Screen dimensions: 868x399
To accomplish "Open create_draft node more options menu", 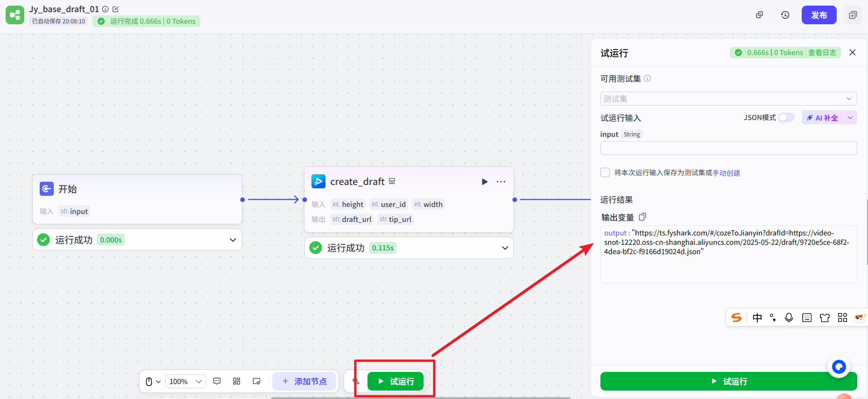I will point(501,182).
